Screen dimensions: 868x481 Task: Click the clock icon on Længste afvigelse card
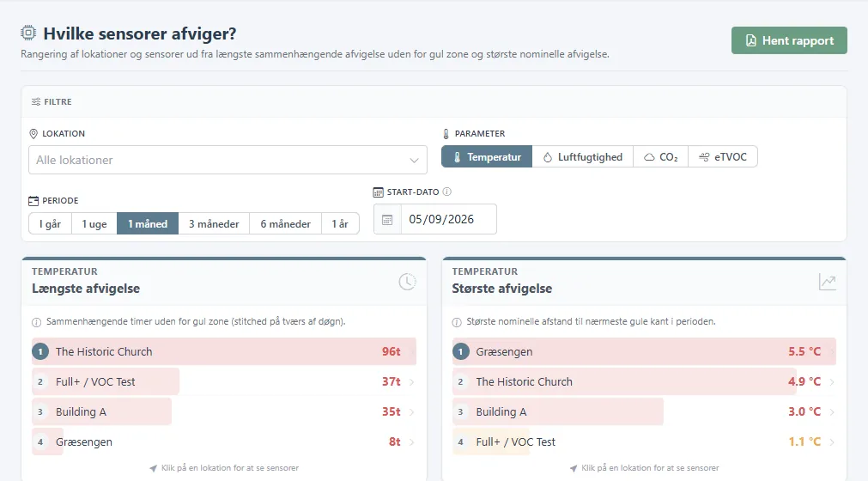(x=408, y=282)
